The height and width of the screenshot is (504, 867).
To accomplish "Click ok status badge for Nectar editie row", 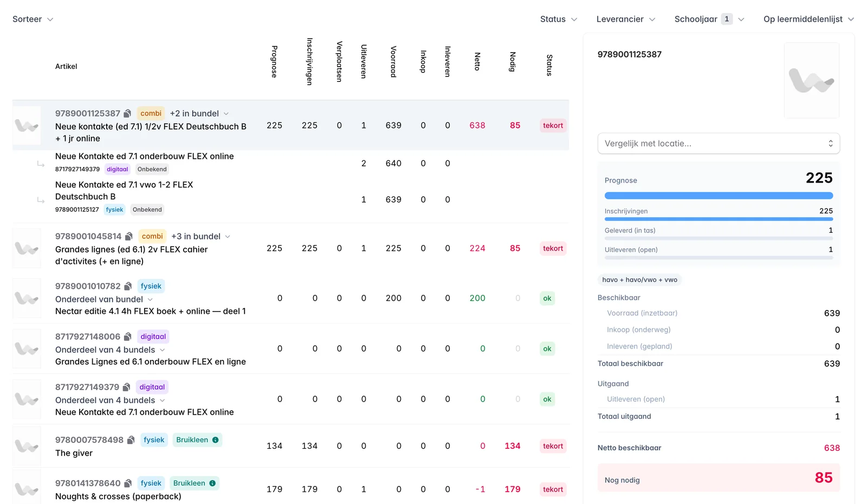I will point(547,298).
